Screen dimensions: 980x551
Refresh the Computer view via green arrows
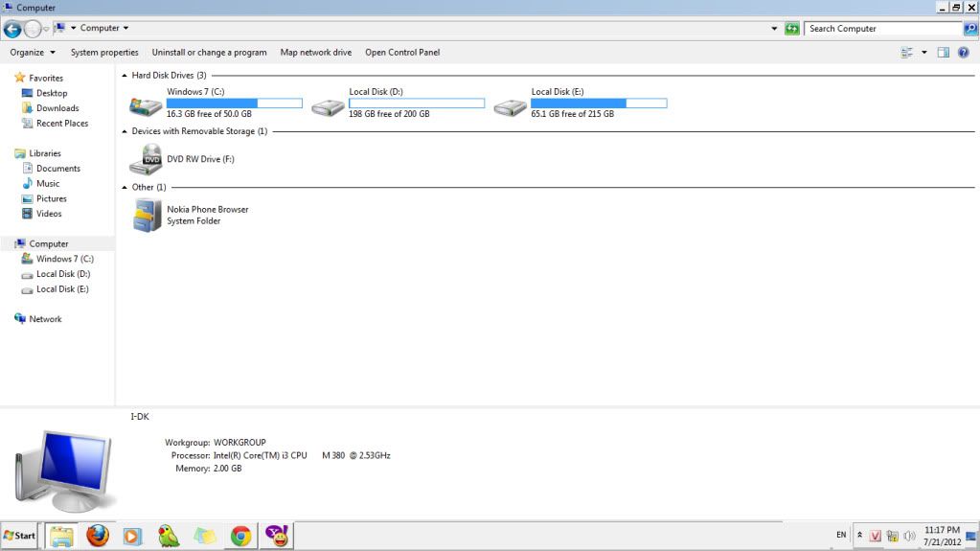pyautogui.click(x=792, y=29)
